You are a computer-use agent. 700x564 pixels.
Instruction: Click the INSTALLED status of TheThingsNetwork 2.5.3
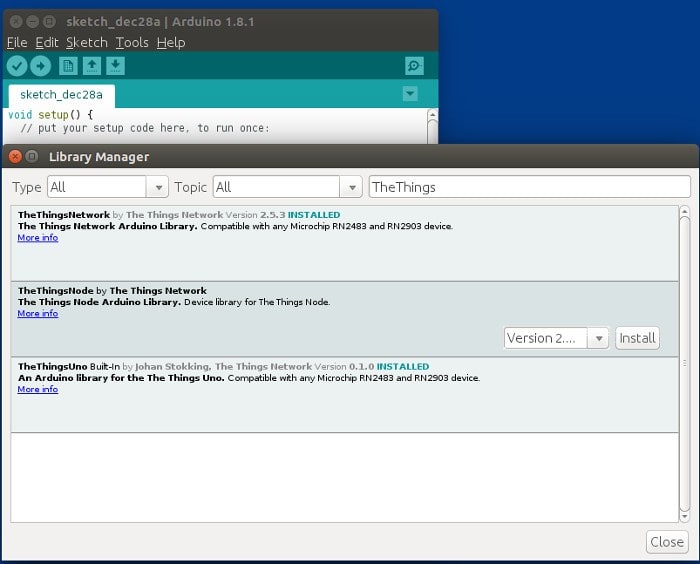(314, 215)
